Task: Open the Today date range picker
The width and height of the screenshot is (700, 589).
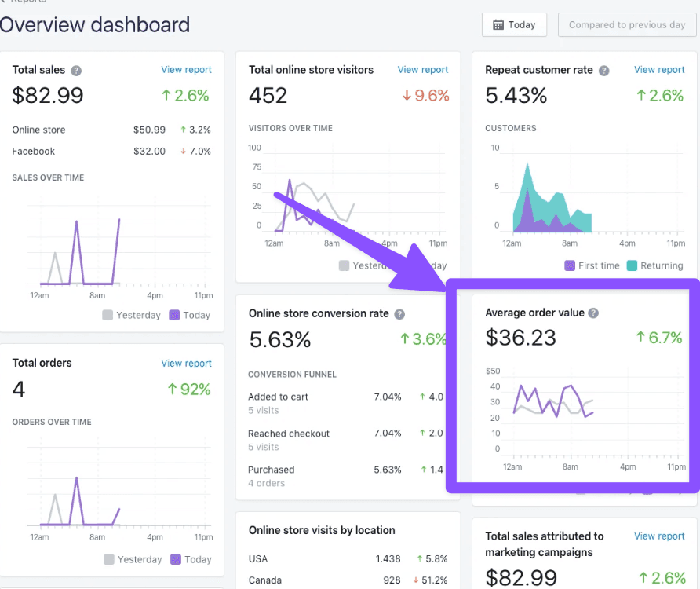Action: pyautogui.click(x=514, y=25)
